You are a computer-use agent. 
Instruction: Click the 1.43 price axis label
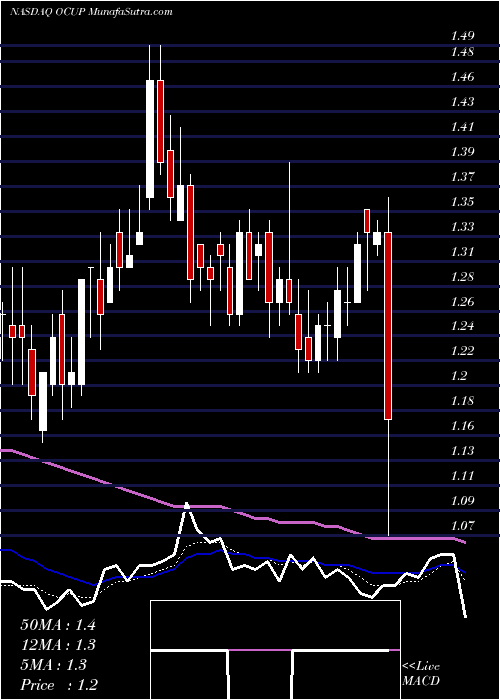coord(462,102)
